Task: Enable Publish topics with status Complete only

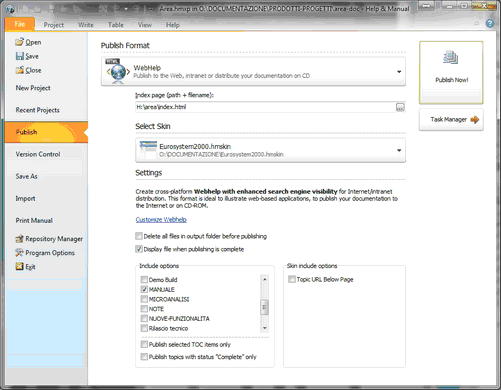Action: (144, 357)
